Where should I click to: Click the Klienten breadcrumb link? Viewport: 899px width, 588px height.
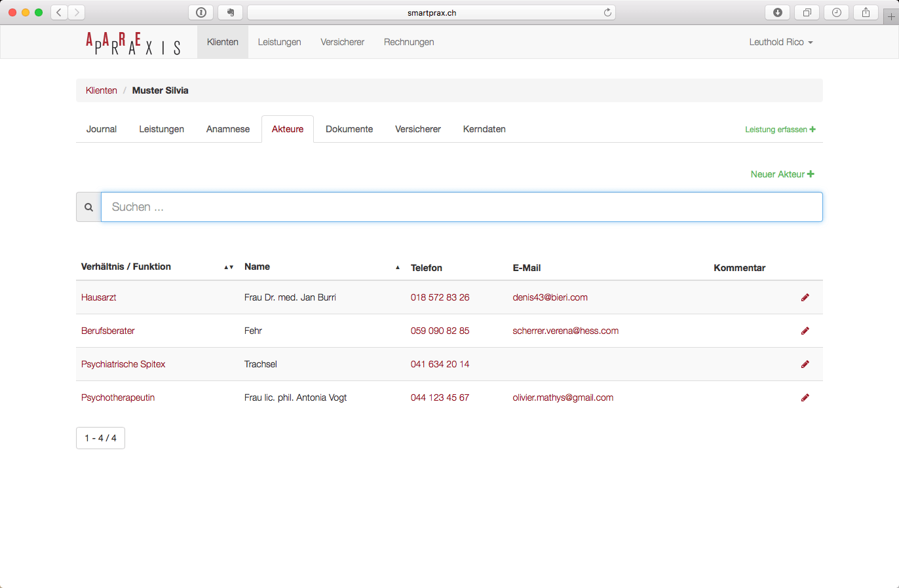coord(102,90)
